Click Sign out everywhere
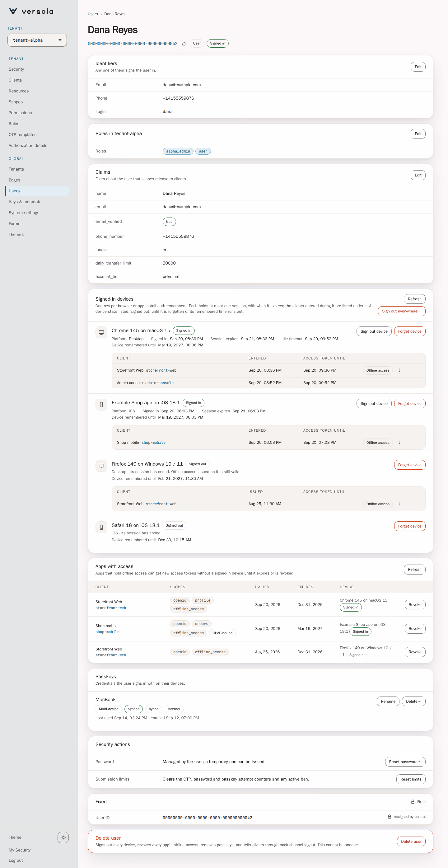The height and width of the screenshot is (868, 448). click(402, 311)
